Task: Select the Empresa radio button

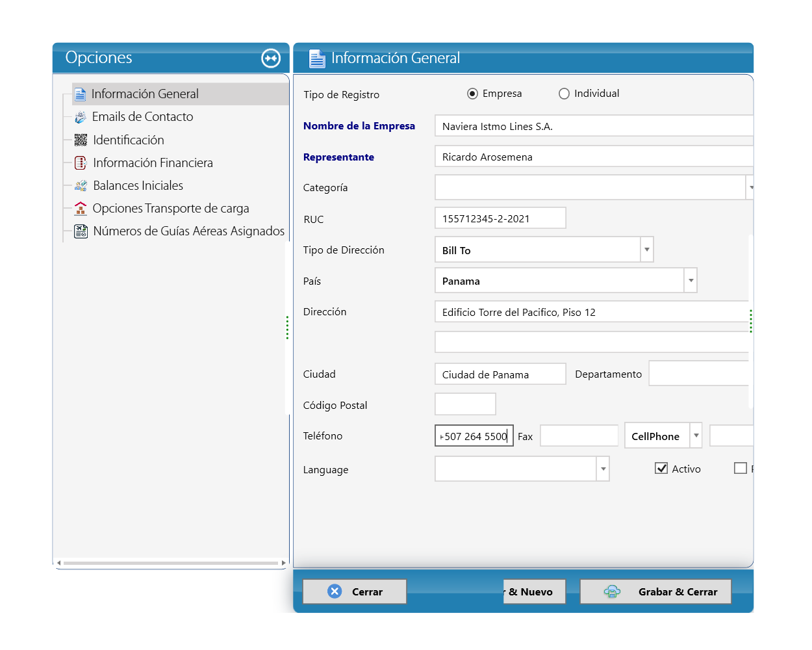Action: (472, 94)
